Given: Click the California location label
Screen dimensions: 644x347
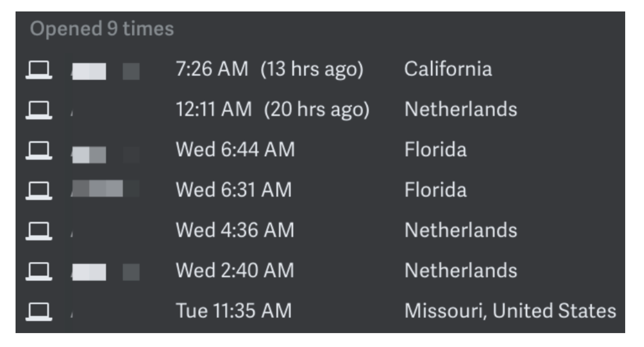Looking at the screenshot, I should (448, 69).
